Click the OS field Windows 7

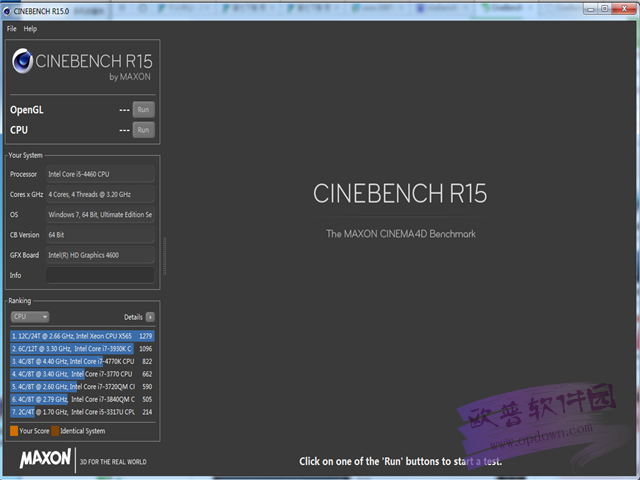pos(100,215)
